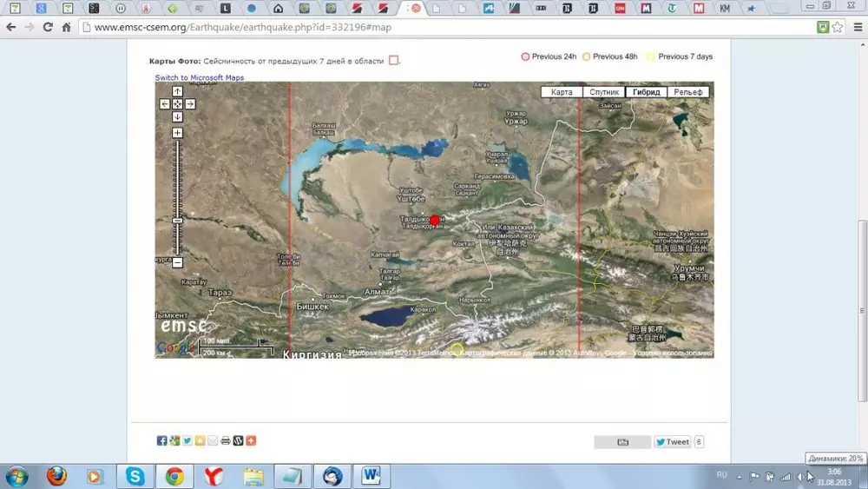Pan the map right with arrow
Screen dimensions: 868x489
pyautogui.click(x=190, y=104)
